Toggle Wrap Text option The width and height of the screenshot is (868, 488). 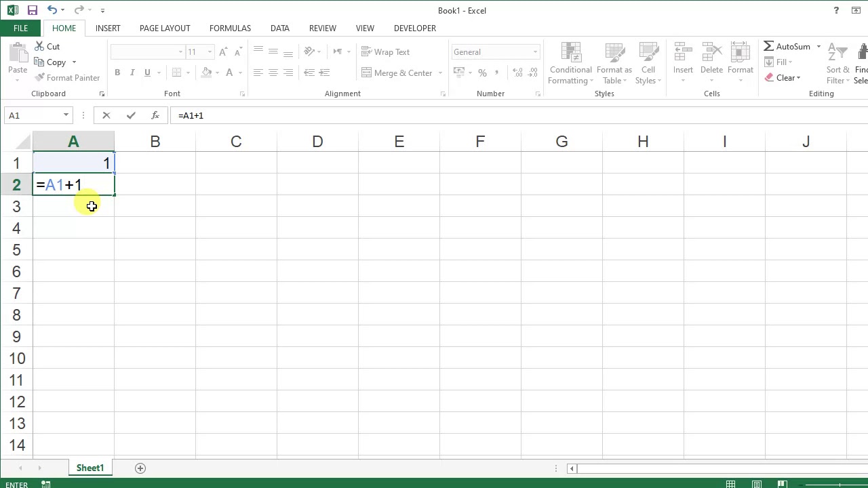pyautogui.click(x=386, y=52)
